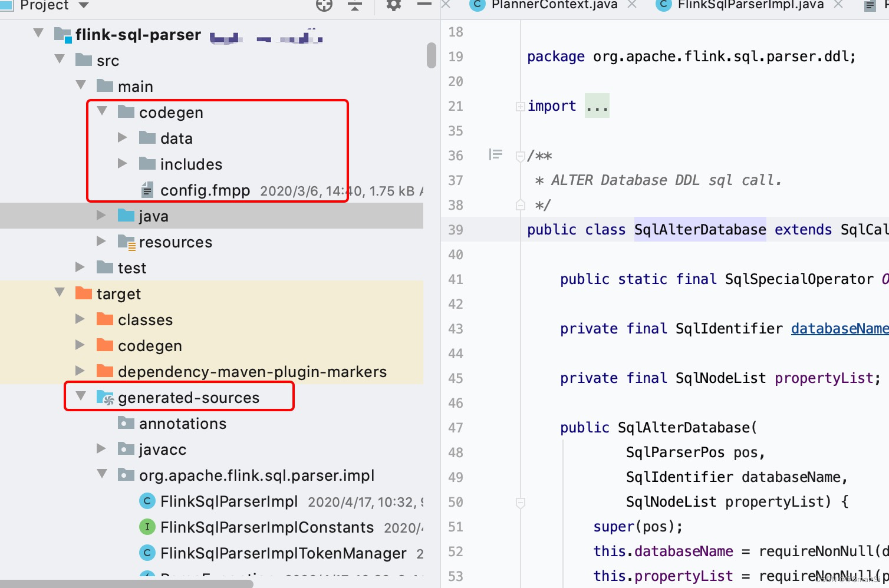The image size is (889, 588).
Task: Select the main folder icon
Action: pyautogui.click(x=105, y=85)
